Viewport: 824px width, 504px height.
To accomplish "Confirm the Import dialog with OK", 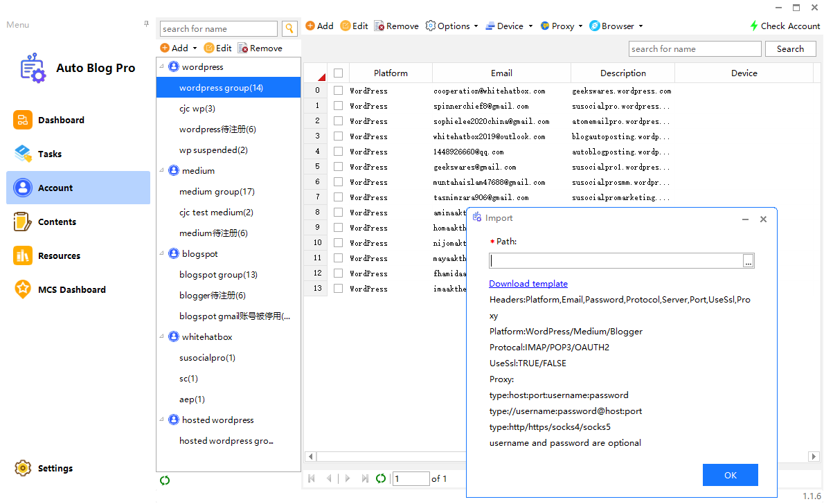I will (730, 475).
